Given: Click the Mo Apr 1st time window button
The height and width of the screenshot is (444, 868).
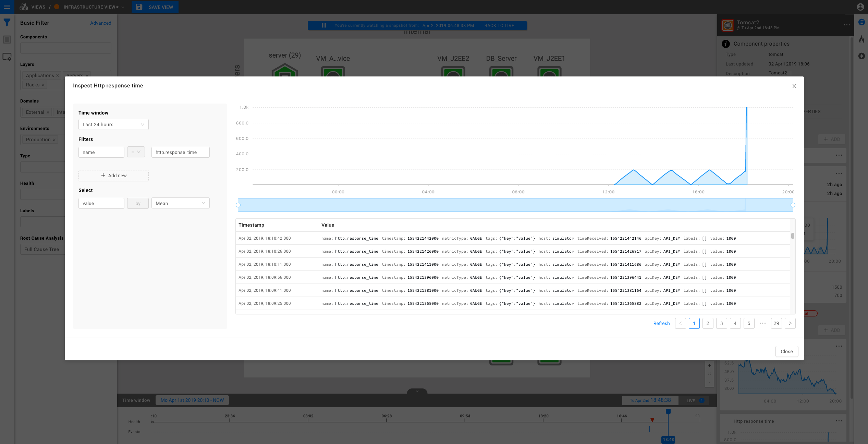Looking at the screenshot, I should pos(192,400).
